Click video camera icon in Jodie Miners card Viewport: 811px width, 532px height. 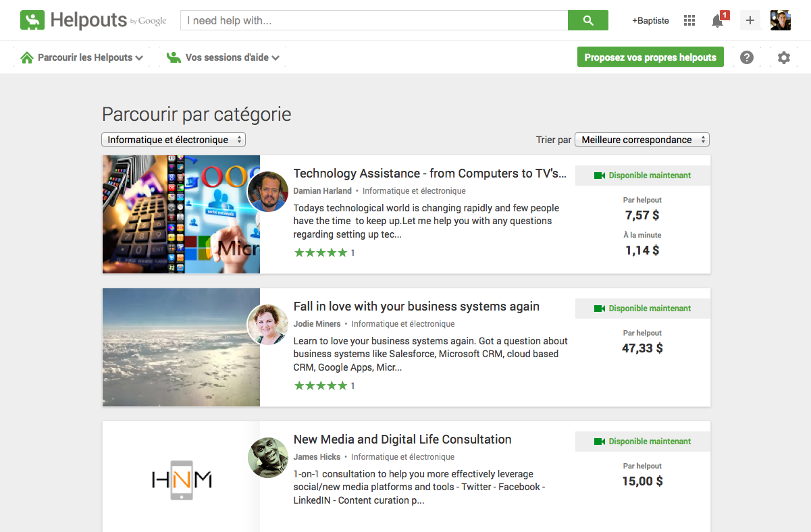[600, 309]
